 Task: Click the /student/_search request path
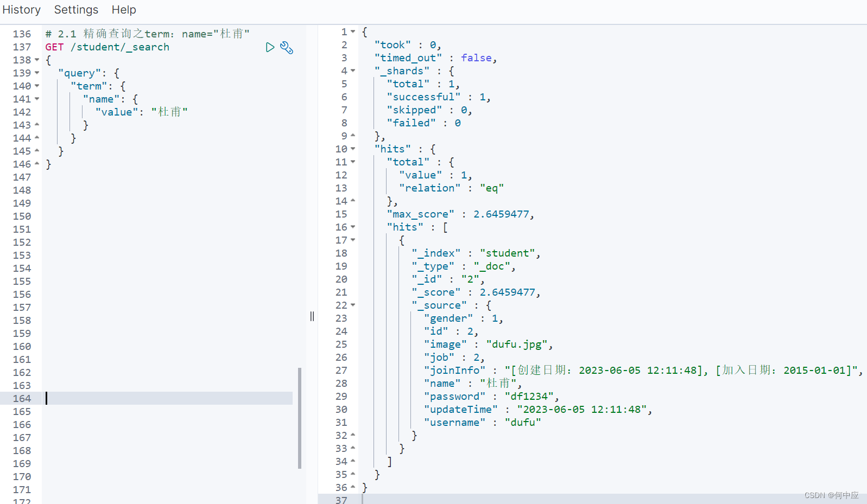coord(120,47)
